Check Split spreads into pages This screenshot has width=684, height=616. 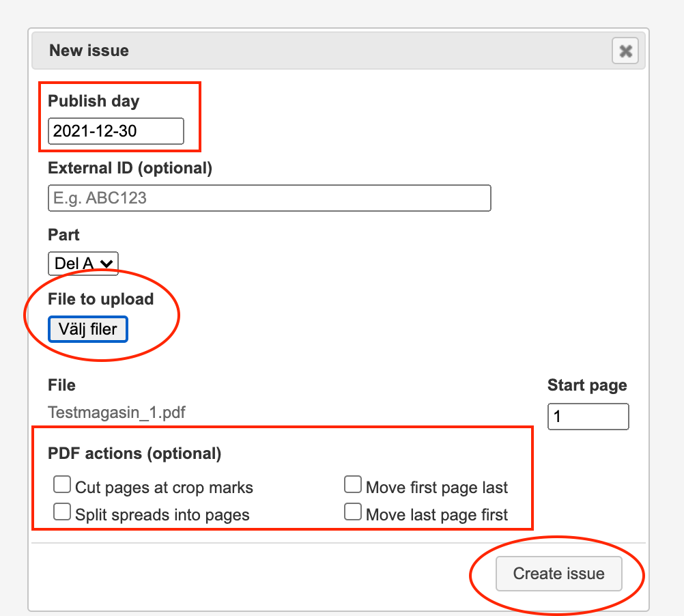click(62, 512)
